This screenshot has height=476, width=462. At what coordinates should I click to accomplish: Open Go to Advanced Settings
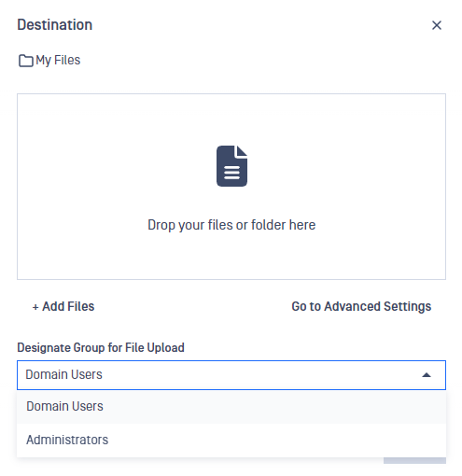click(361, 306)
